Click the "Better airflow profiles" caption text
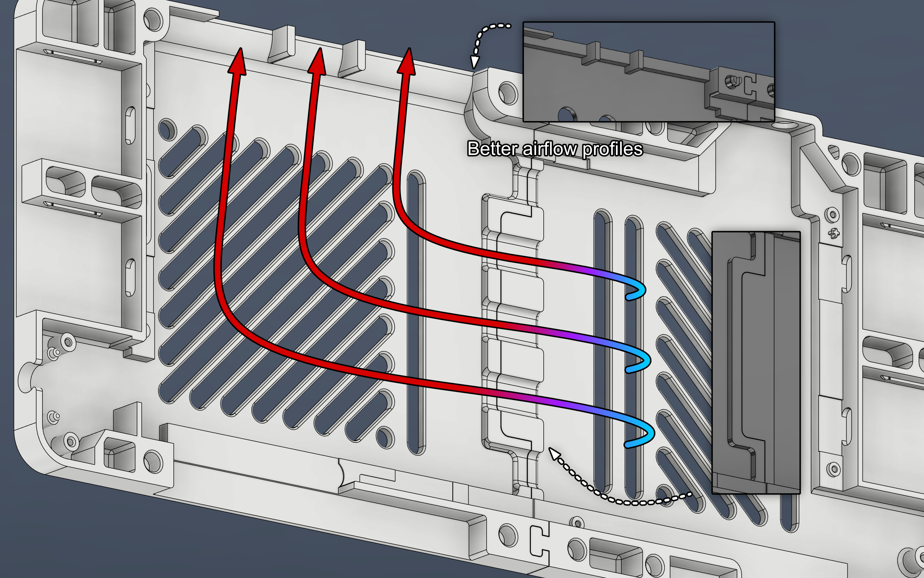 point(555,149)
